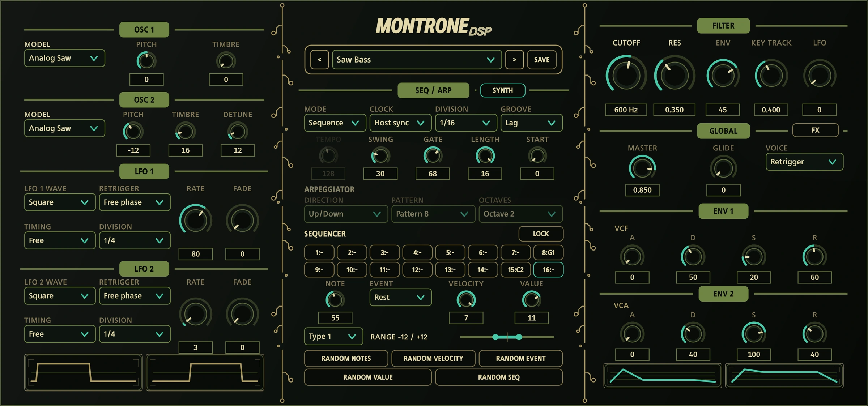This screenshot has height=406, width=868.
Task: Click the RANDOM NOTES button
Action: tap(346, 358)
